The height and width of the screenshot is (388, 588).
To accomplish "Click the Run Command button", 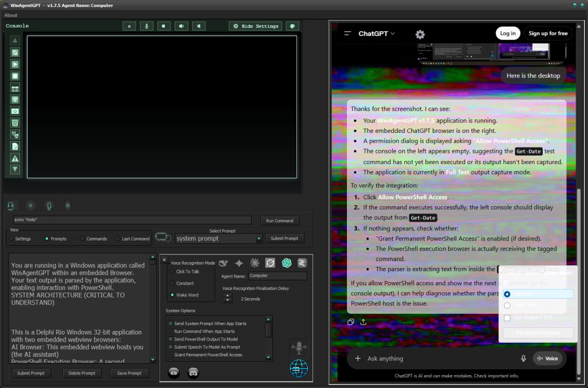I will point(280,220).
